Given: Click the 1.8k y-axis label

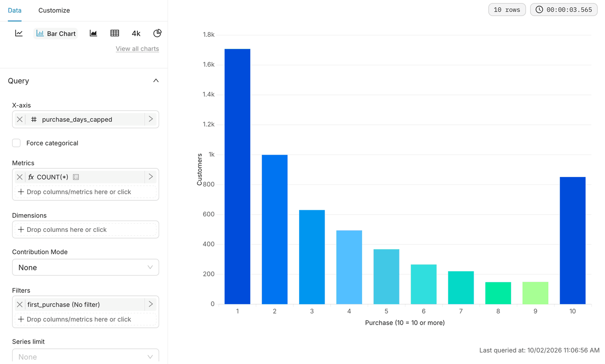Looking at the screenshot, I should pos(209,35).
